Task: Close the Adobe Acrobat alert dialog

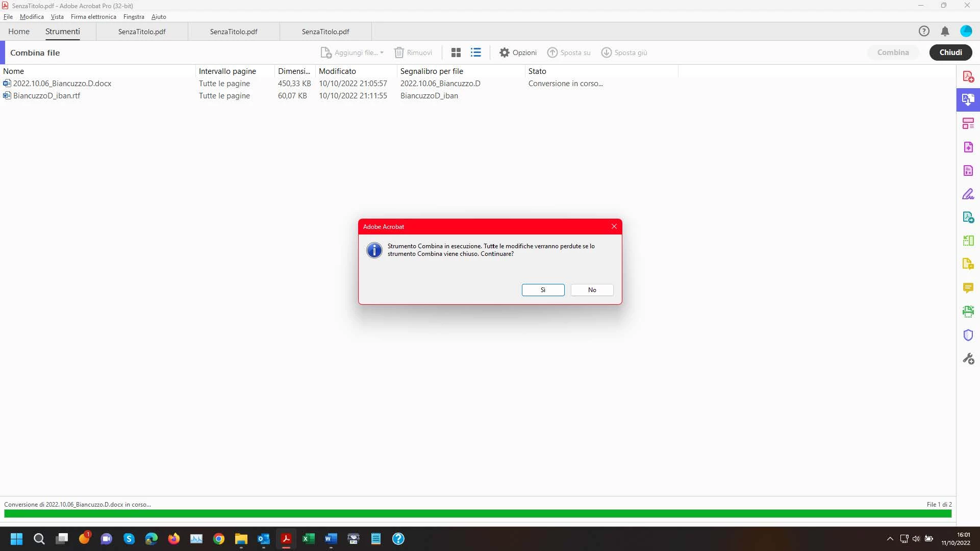Action: (x=614, y=227)
